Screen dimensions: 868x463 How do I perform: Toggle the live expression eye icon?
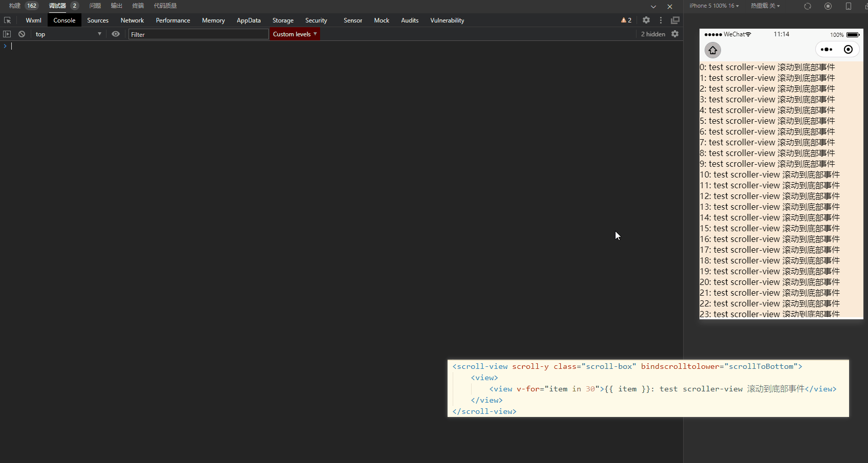pos(116,34)
